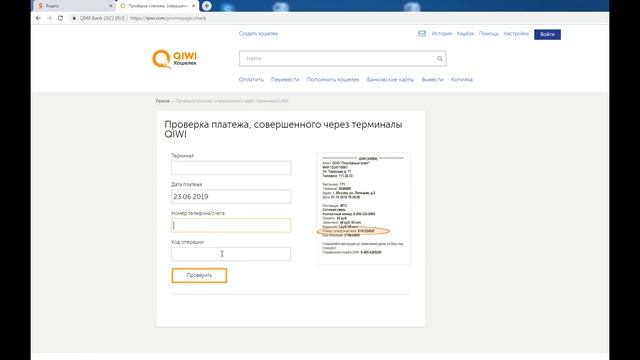Open the Настройки link

(x=516, y=33)
